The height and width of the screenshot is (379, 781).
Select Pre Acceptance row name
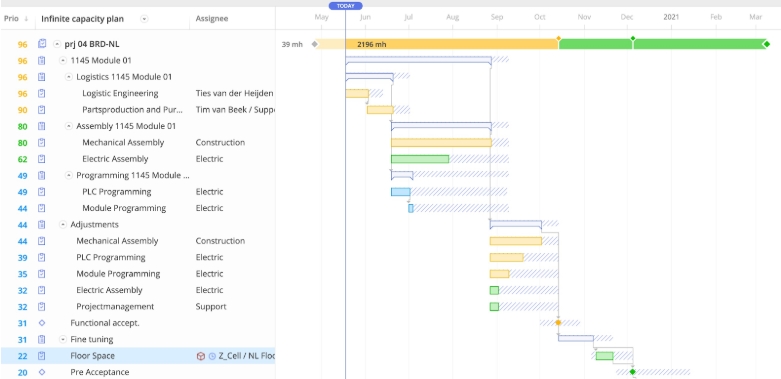tap(100, 372)
